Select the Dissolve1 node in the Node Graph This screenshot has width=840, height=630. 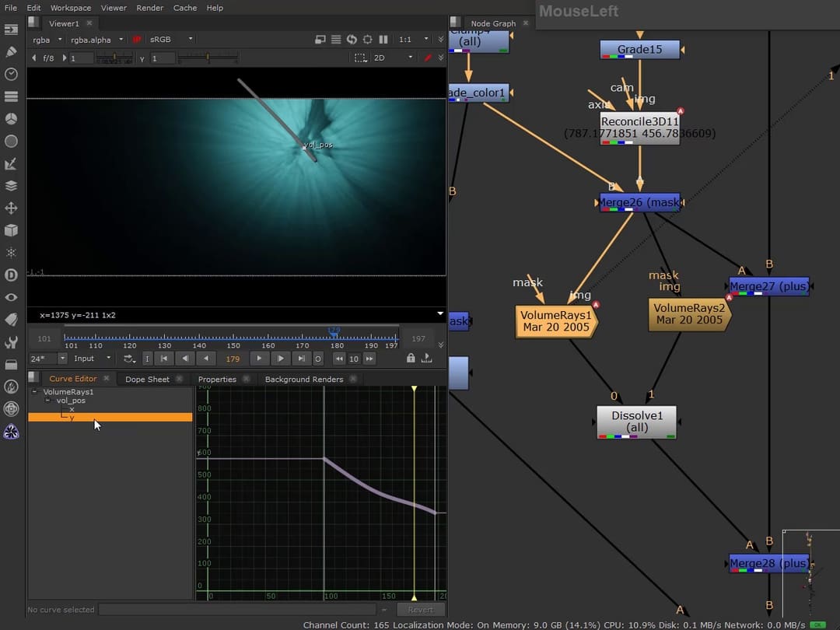coord(636,422)
